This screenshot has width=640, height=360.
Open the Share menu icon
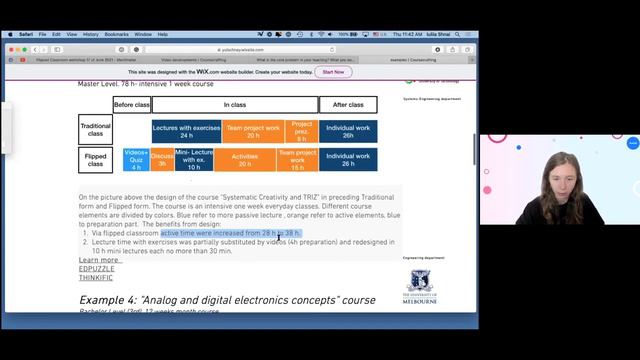point(452,50)
